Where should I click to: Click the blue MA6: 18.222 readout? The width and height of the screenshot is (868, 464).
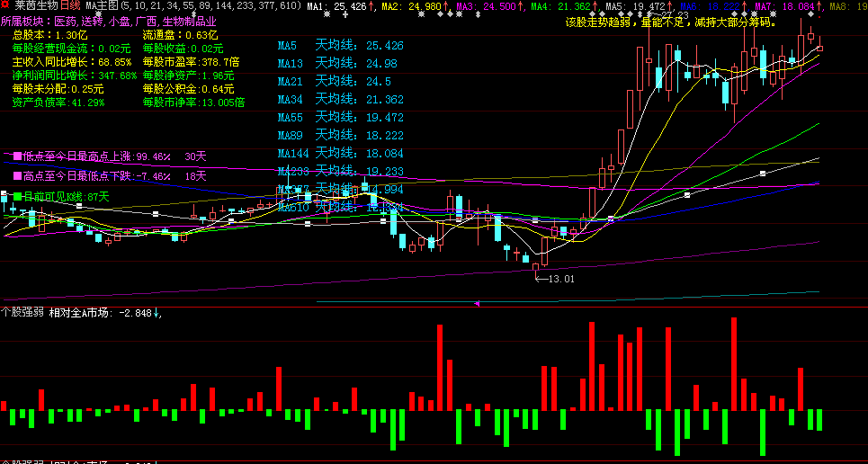click(x=712, y=6)
